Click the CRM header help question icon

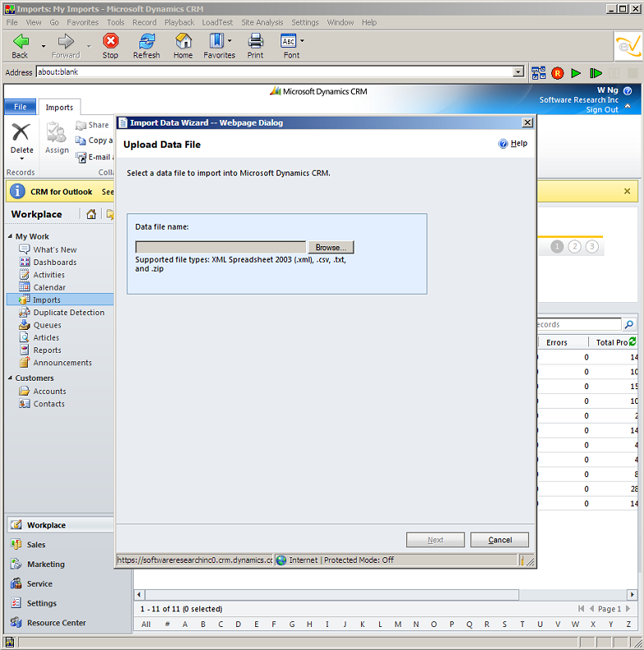628,91
